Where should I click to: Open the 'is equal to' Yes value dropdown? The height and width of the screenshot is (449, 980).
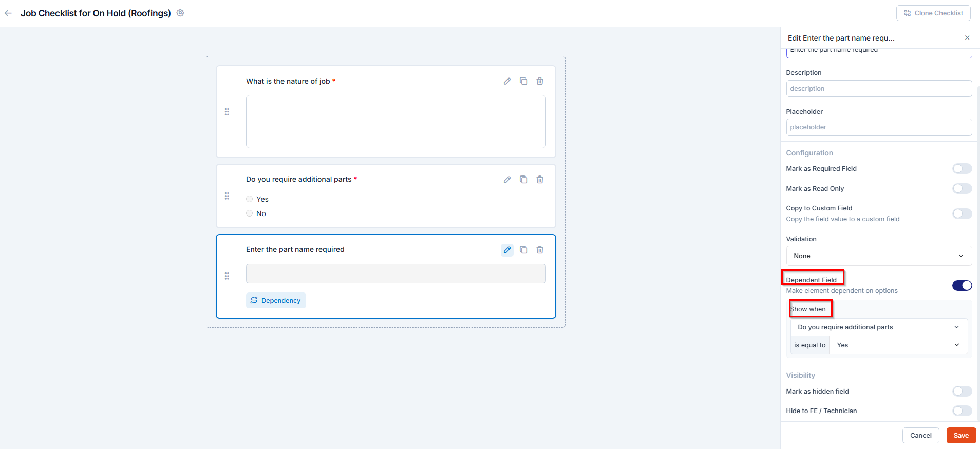[898, 345]
